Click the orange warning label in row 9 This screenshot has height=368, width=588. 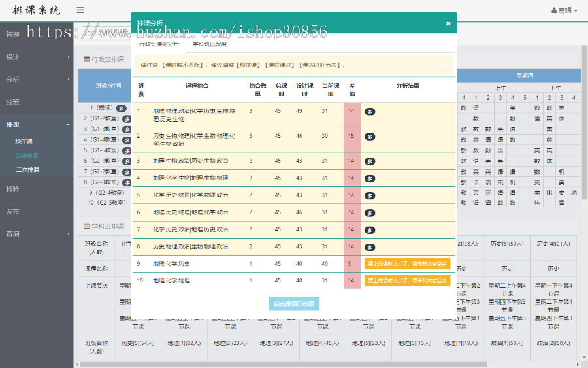click(x=407, y=263)
